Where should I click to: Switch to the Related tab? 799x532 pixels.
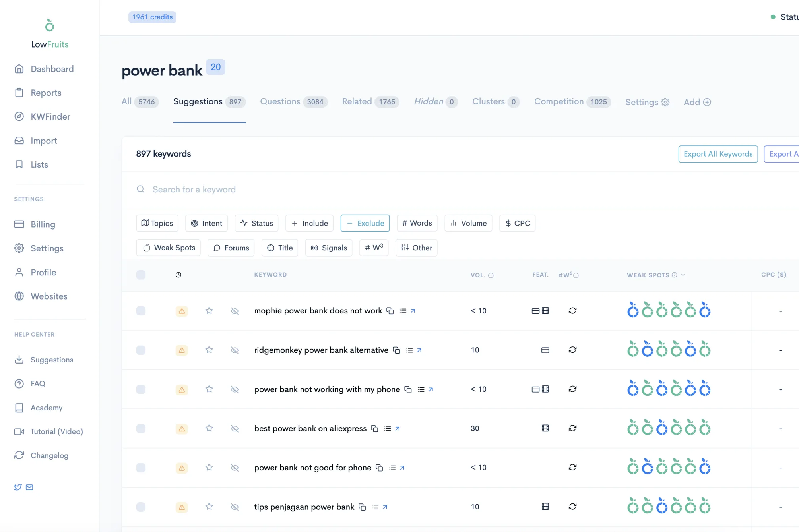tap(370, 102)
